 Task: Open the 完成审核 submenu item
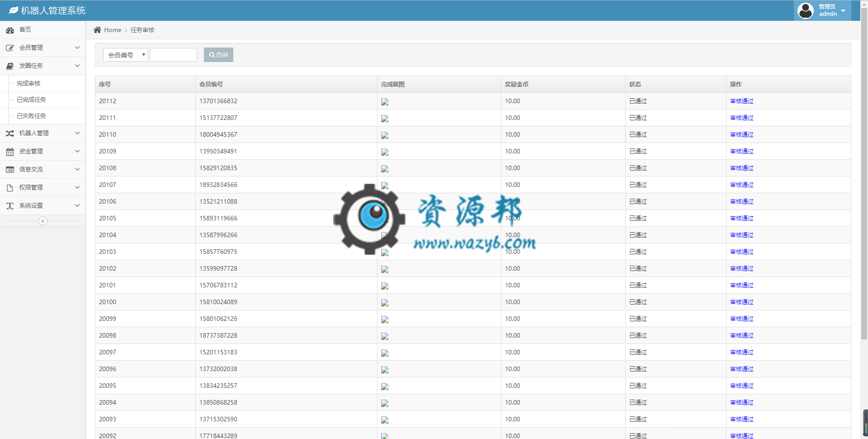(28, 83)
